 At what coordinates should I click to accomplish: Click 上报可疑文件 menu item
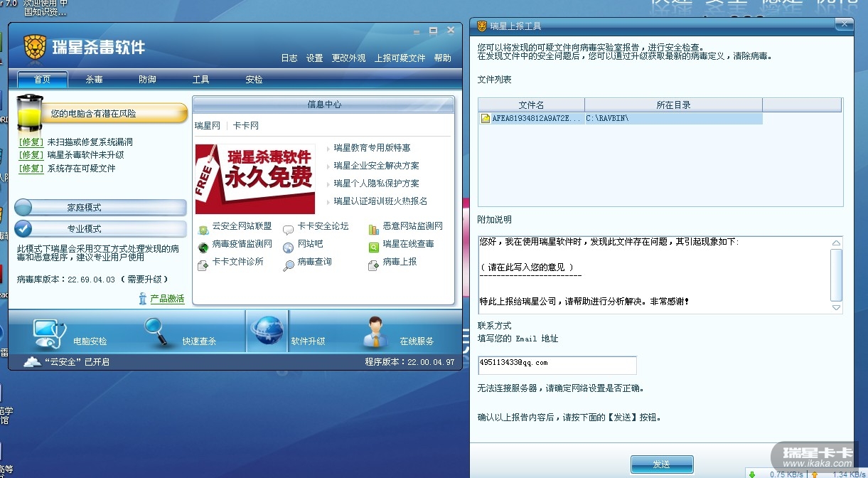[400, 58]
